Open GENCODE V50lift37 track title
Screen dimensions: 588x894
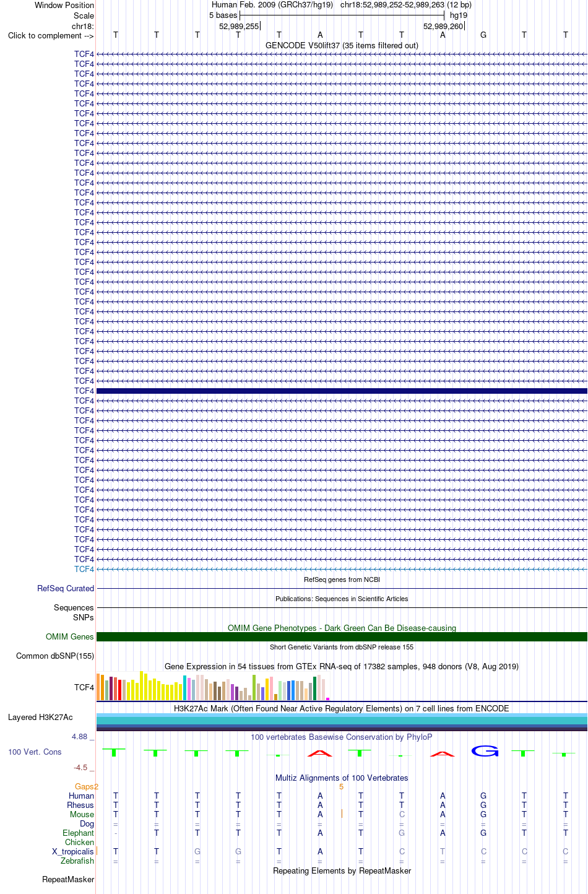[342, 45]
